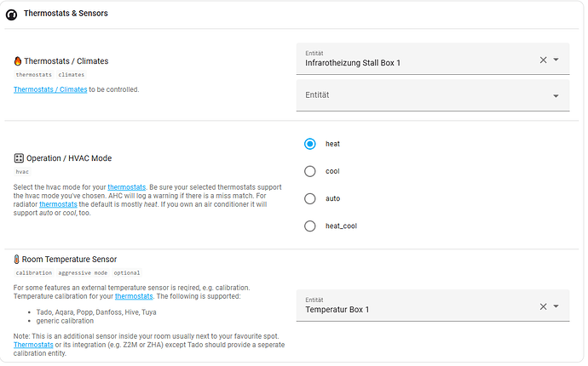Click the 'hvac' tag chip
This screenshot has width=588, height=366.
click(x=22, y=172)
